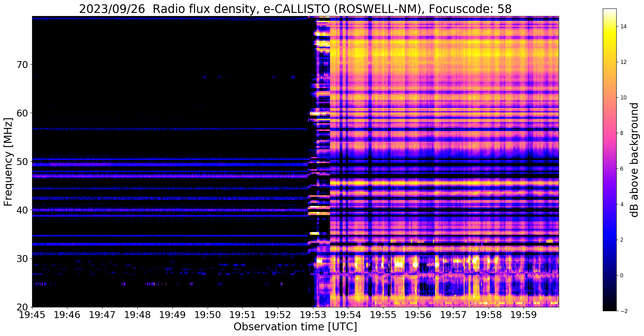
Task: Click the 19:56 time tick label
Action: point(418,315)
